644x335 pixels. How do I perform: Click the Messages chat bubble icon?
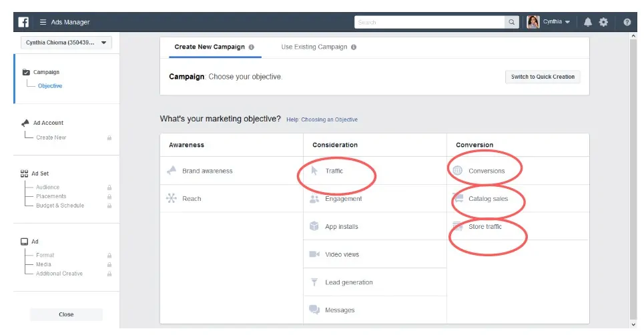point(314,310)
